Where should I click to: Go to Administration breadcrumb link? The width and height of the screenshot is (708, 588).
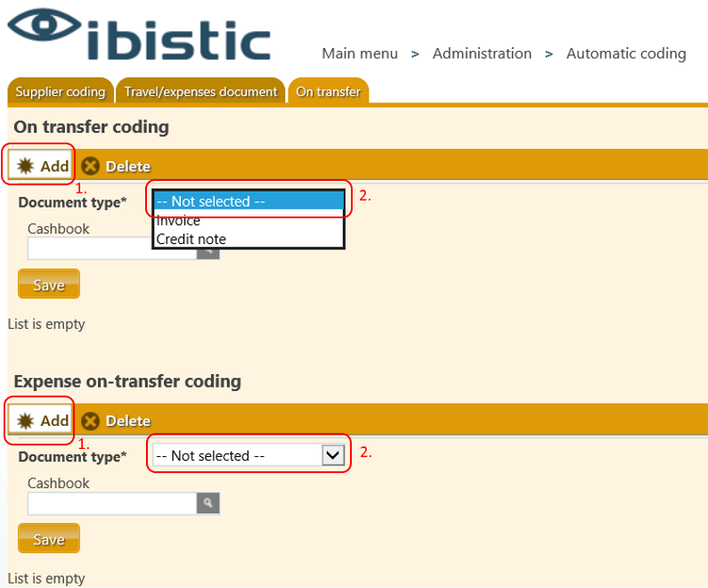[482, 53]
